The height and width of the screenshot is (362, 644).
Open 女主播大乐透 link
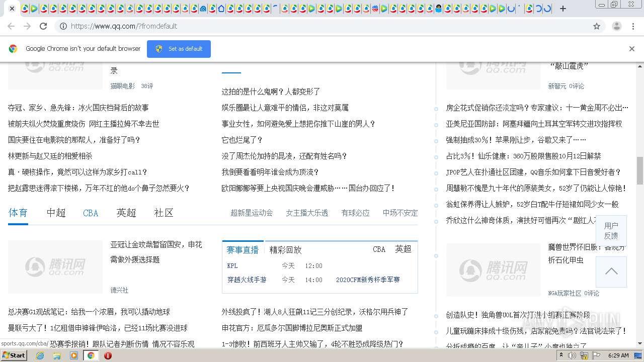tap(307, 213)
